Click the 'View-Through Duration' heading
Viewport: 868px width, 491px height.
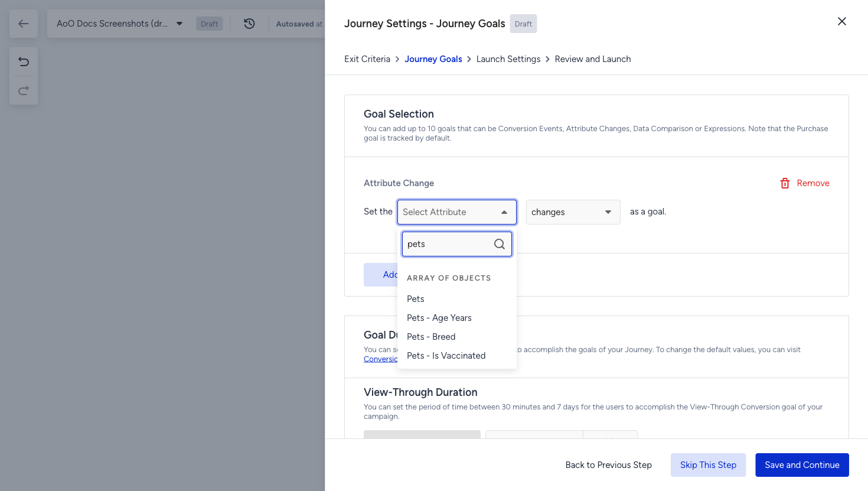(x=420, y=392)
